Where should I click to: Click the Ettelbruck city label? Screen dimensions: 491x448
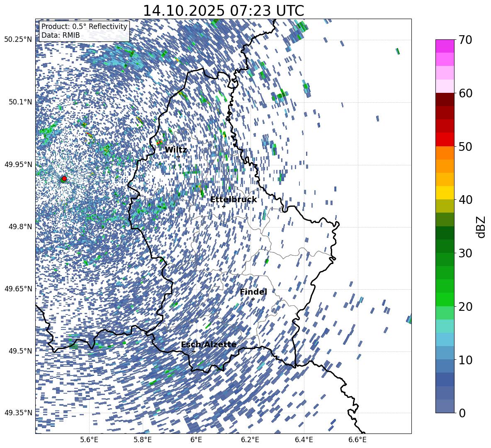(233, 199)
